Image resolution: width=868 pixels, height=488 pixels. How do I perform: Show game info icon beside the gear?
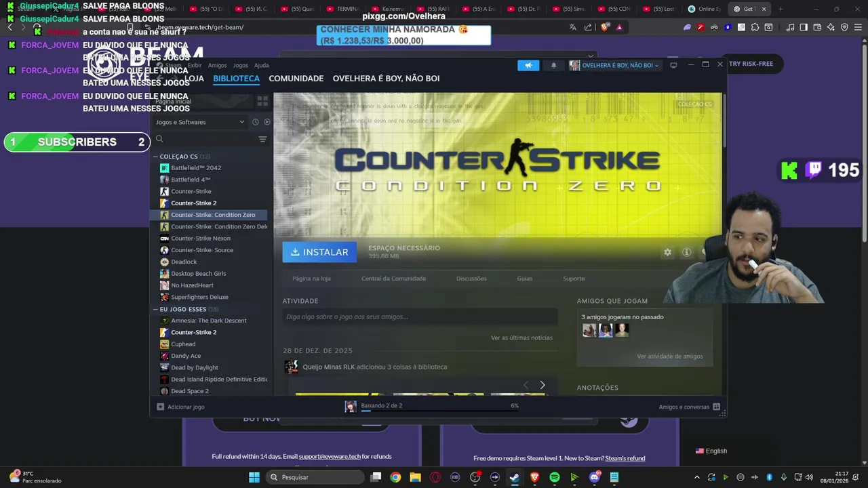[x=686, y=252]
